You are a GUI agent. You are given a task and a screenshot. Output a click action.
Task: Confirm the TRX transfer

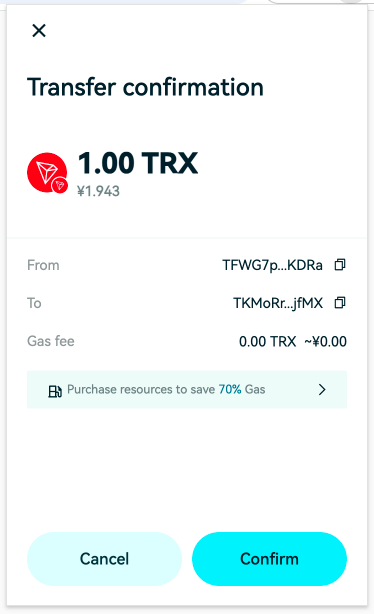[x=269, y=559]
